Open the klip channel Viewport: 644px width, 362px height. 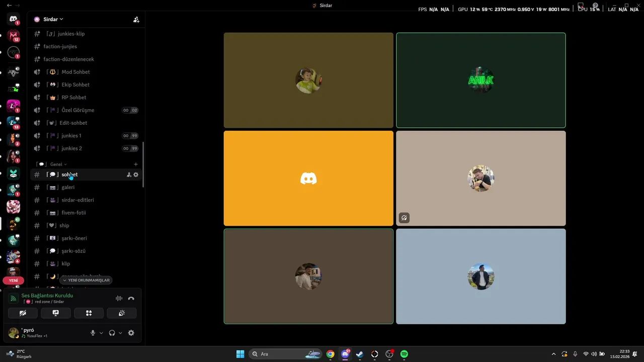click(x=86, y=263)
